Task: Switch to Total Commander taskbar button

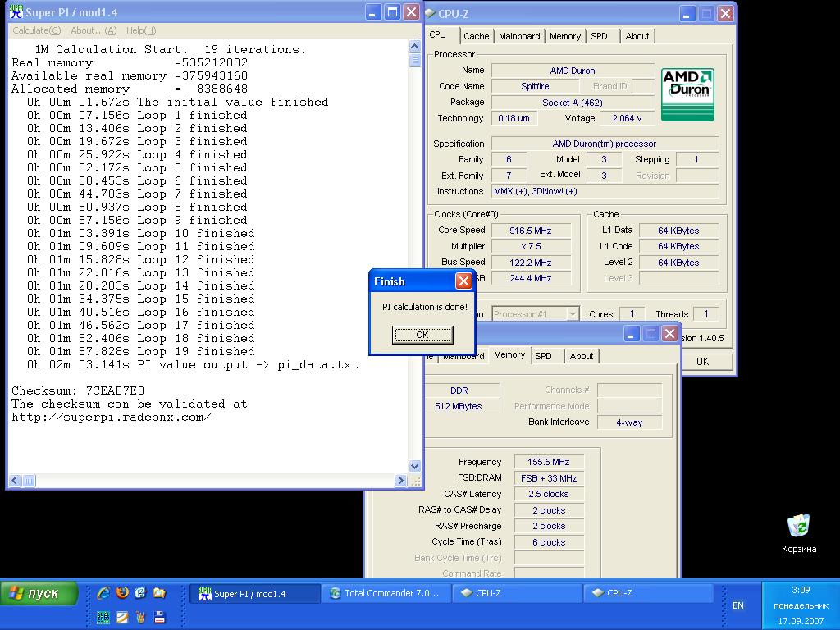Action: (387, 594)
